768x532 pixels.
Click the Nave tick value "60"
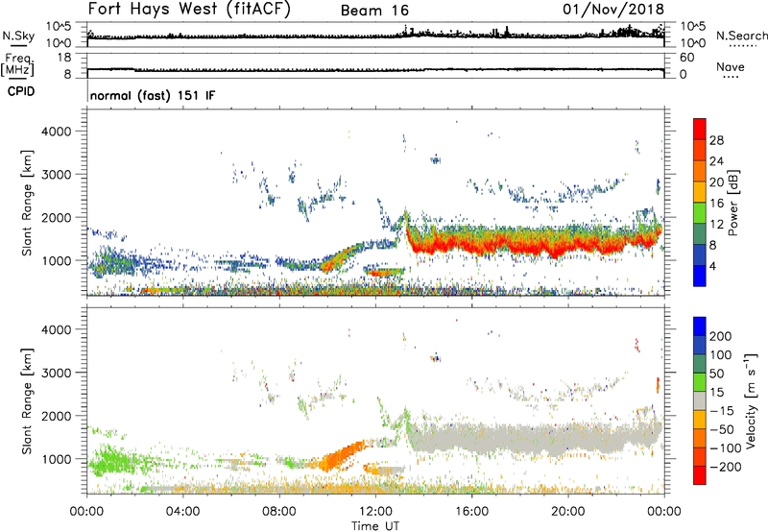[x=686, y=58]
